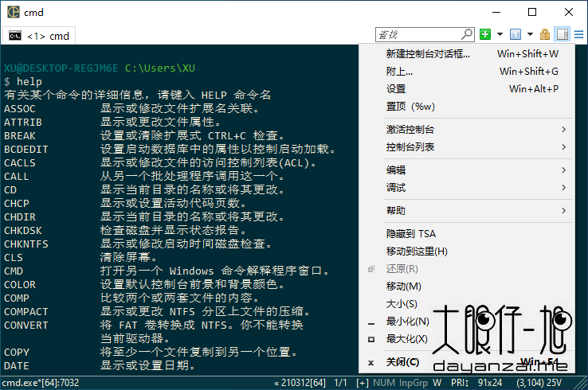Viewport: 588px width, 390px height.
Task: Click the $ help prompt line
Action: 23,82
